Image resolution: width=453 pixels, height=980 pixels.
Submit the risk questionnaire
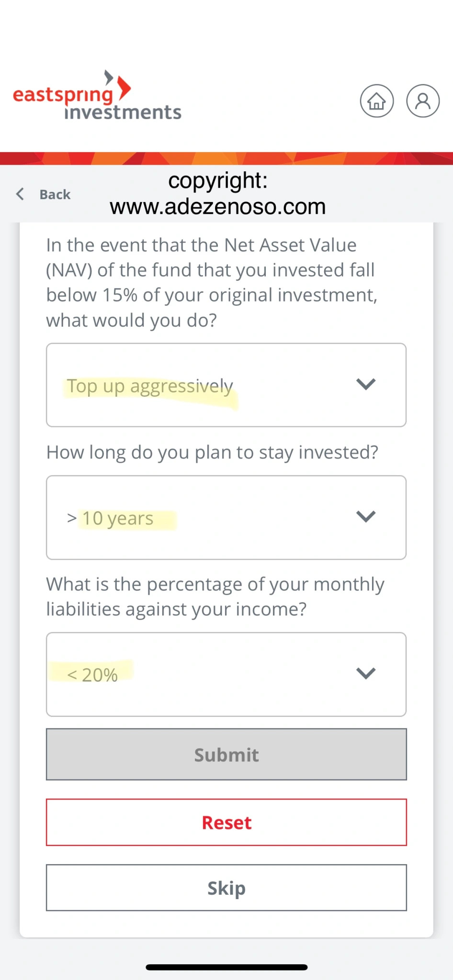tap(226, 755)
